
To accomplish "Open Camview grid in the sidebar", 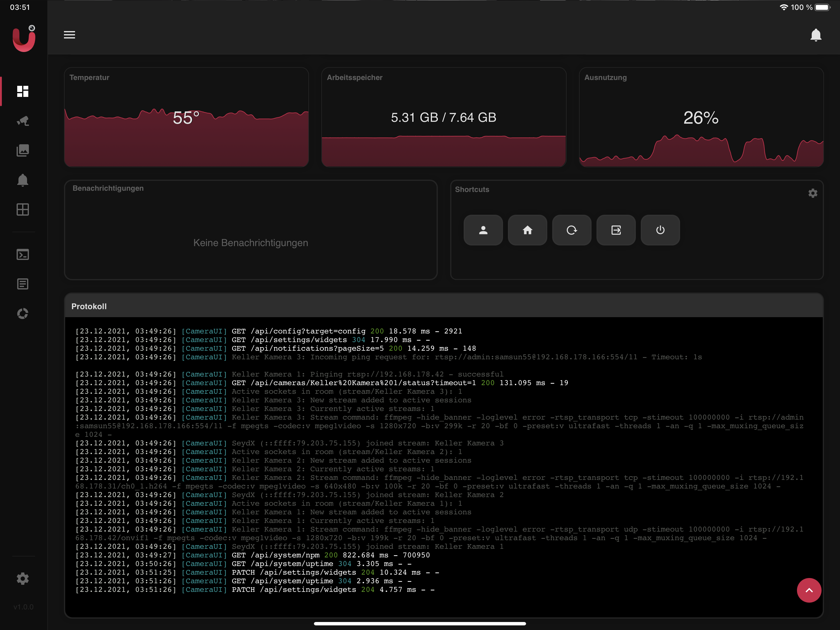I will 23,209.
